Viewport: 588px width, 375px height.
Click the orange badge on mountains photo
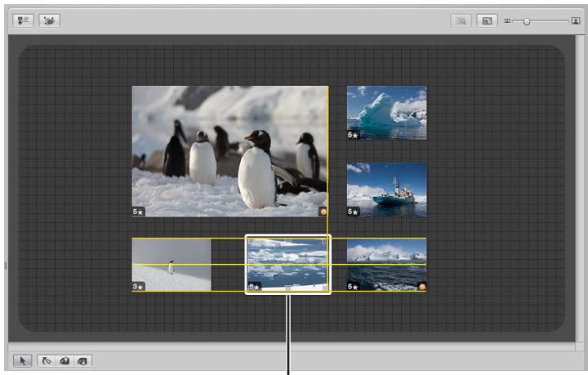coord(422,287)
